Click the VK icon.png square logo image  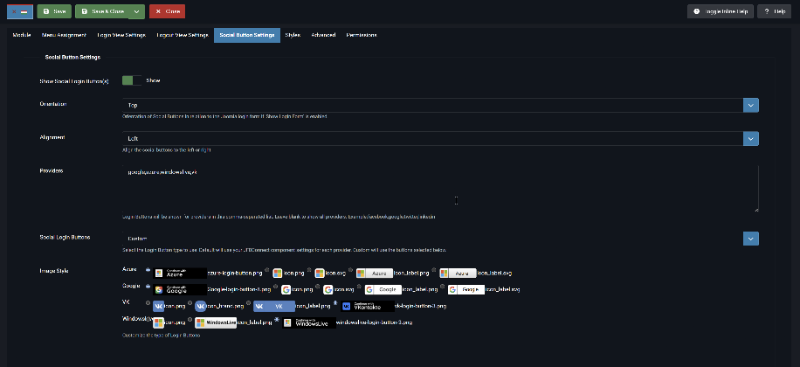point(158,306)
